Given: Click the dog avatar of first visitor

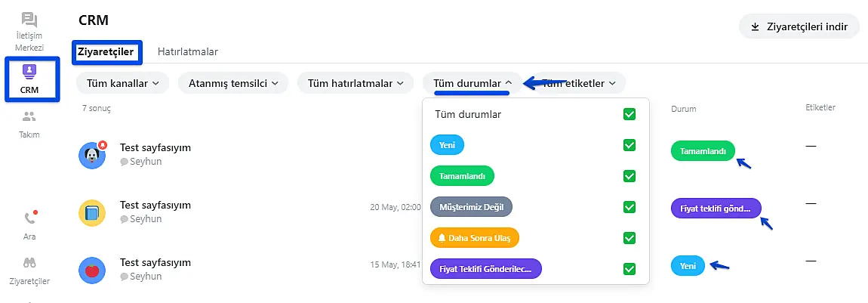Looking at the screenshot, I should coord(92,156).
